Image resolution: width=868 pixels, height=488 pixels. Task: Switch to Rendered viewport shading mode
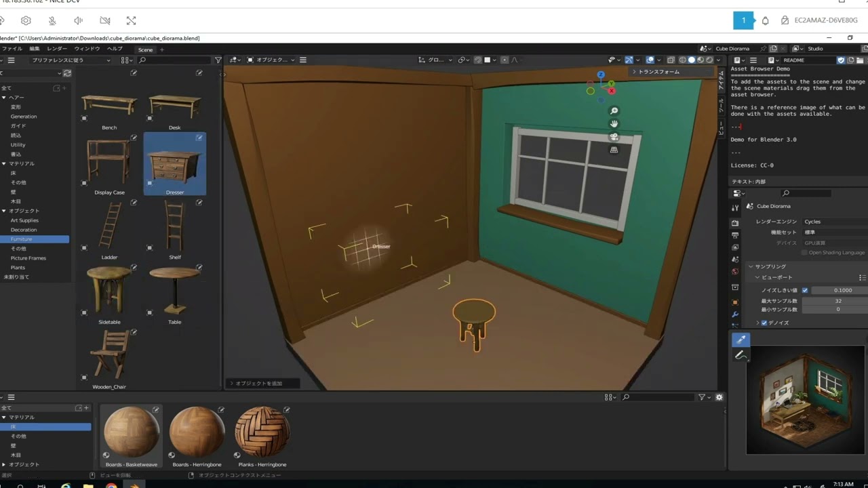(x=709, y=60)
